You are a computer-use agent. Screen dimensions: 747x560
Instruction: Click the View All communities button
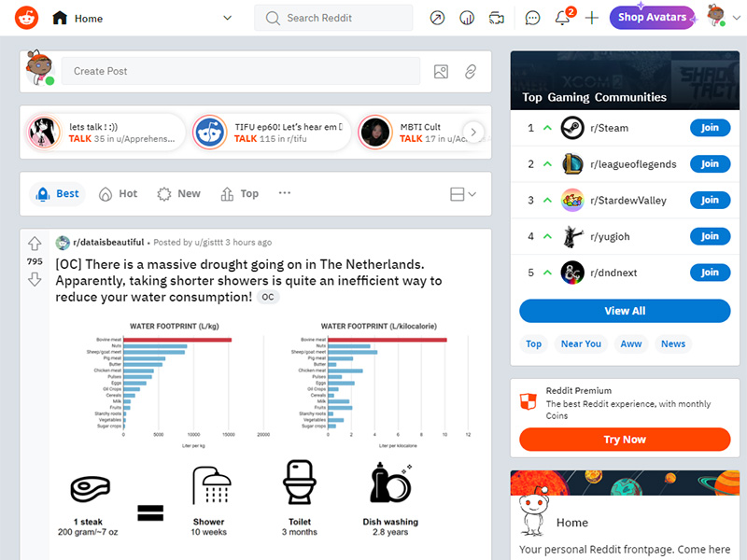click(x=625, y=311)
